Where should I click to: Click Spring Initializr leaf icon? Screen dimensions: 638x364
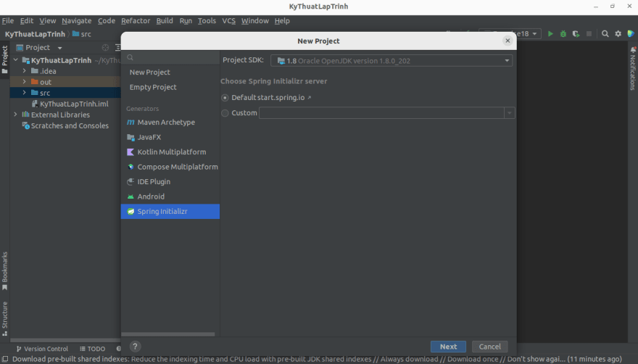[x=130, y=211]
